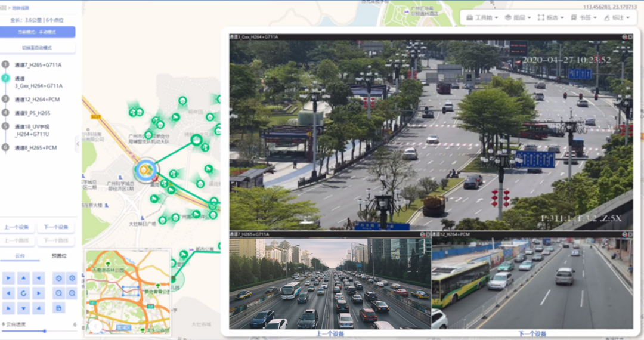The image size is (644, 340).
Task: Select the 云台 PTZ tab
Action: point(20,256)
